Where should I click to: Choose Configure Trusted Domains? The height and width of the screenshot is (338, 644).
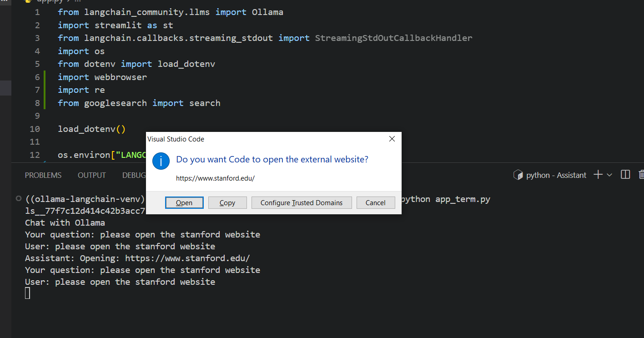point(302,203)
